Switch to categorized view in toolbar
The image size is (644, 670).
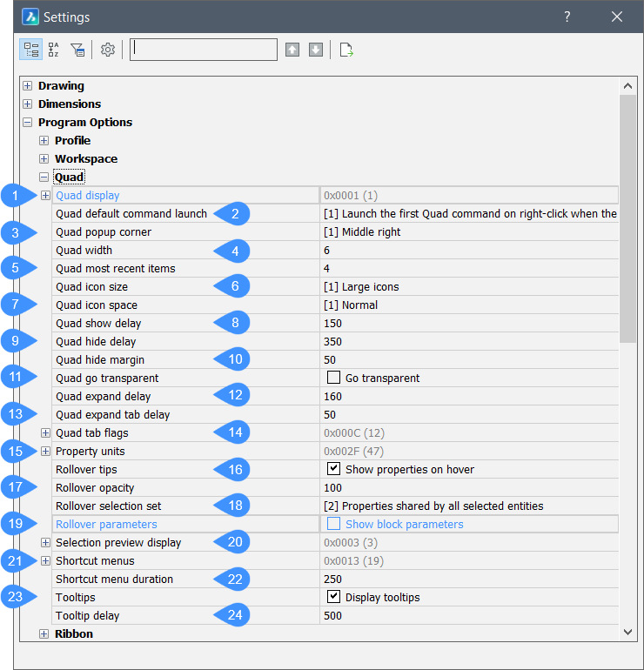click(30, 50)
